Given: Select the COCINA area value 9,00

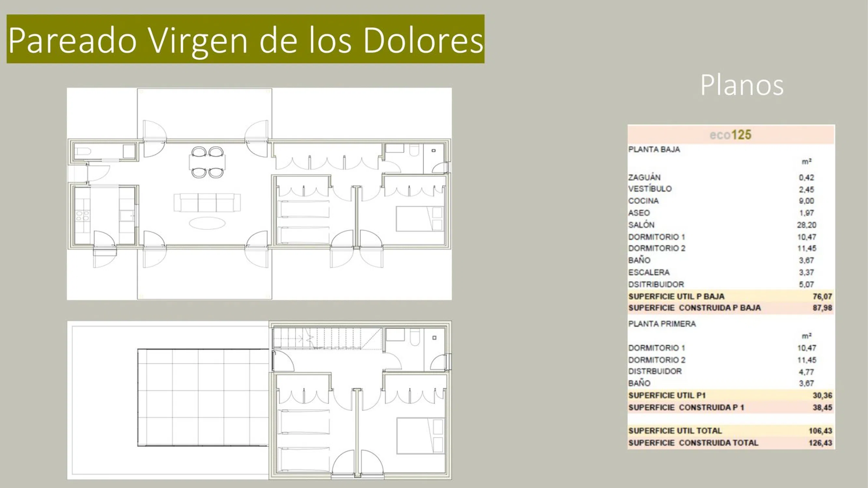Looking at the screenshot, I should (806, 201).
